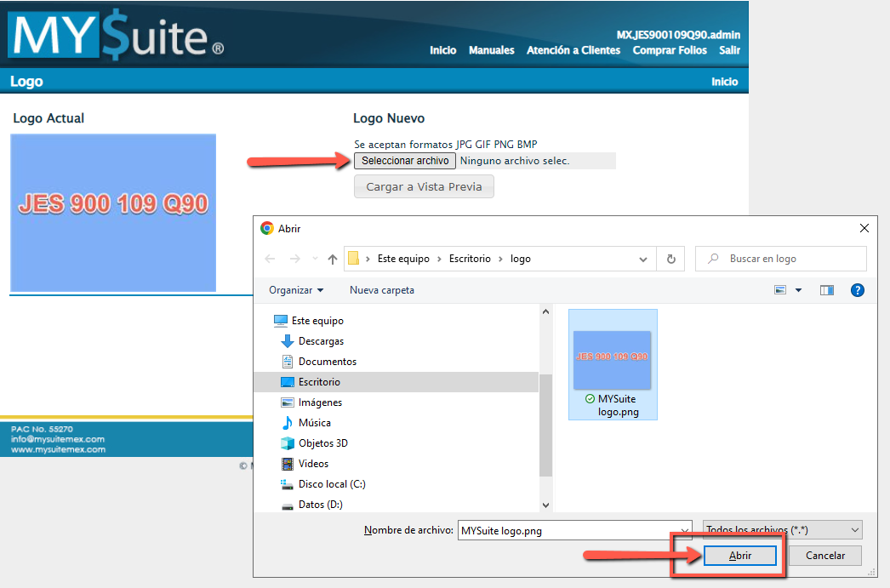
Task: Select Videos in navigation tree
Action: coord(313,464)
